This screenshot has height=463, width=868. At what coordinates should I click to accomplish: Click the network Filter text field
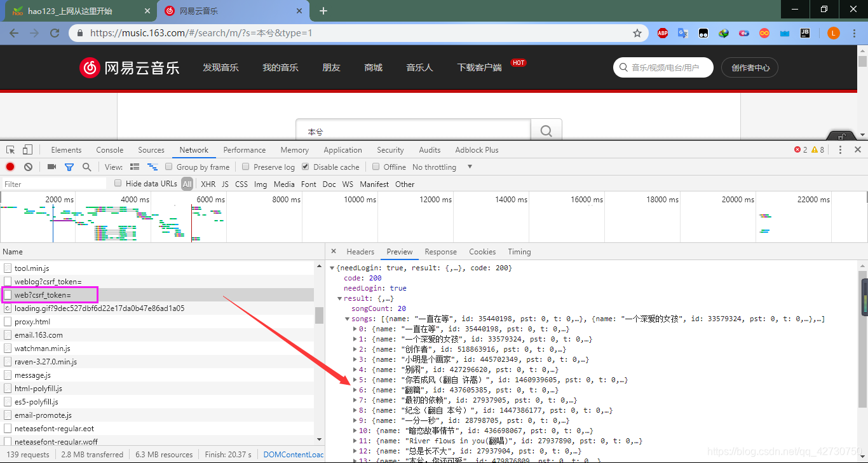53,184
